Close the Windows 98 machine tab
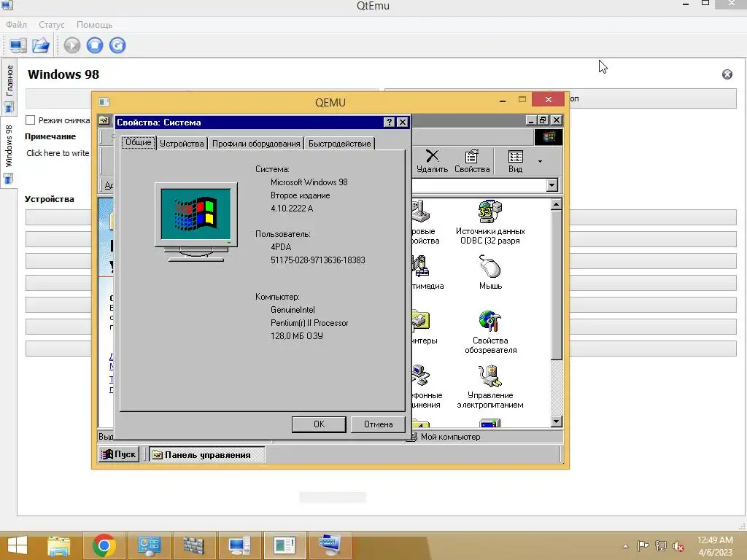The image size is (747, 560). coord(727,74)
